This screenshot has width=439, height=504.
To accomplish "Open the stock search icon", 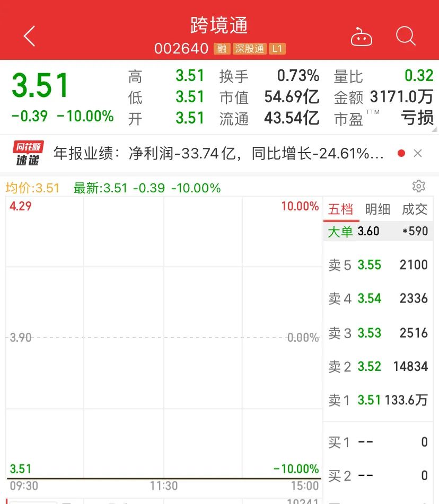I will point(405,36).
